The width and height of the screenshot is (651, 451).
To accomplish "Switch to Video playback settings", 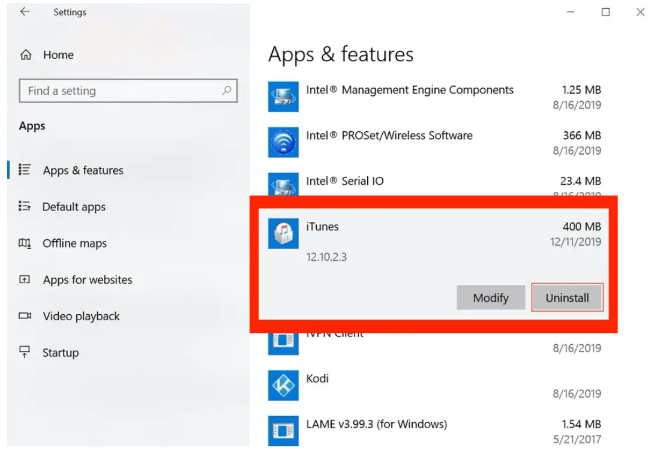I will click(81, 317).
